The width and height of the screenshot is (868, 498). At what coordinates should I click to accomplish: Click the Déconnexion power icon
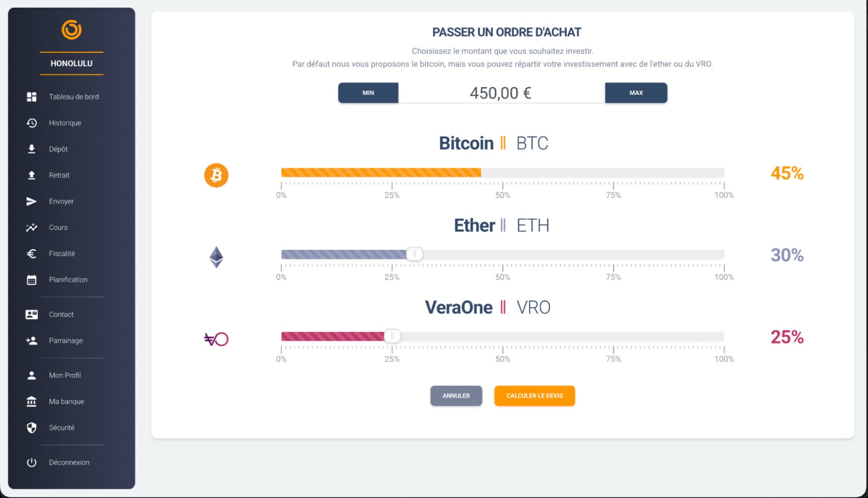tap(31, 462)
